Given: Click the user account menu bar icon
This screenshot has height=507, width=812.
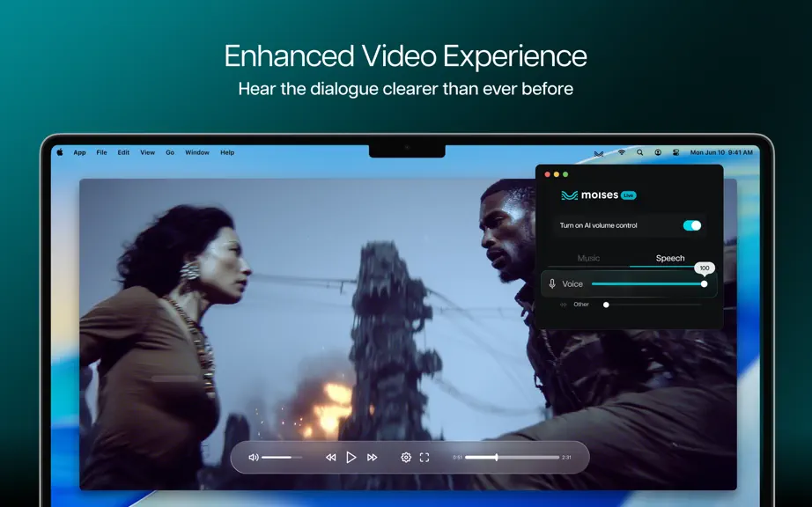Looking at the screenshot, I should coord(658,152).
